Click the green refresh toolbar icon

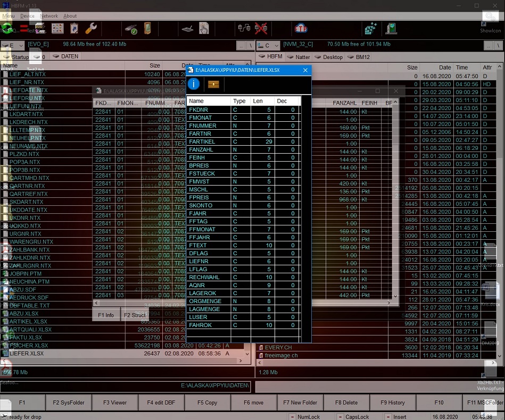pyautogui.click(x=6, y=28)
